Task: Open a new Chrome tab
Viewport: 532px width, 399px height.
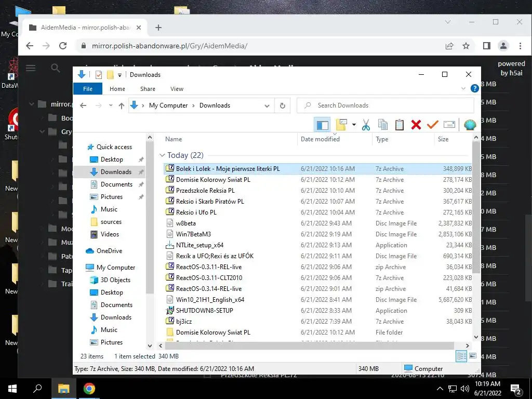Action: point(158,28)
